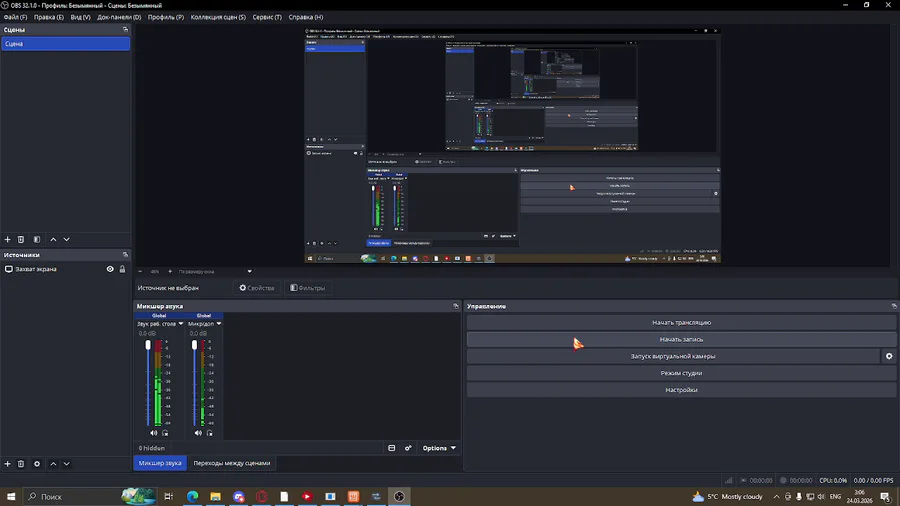Click the Поиск taskbar search field

(x=89, y=496)
